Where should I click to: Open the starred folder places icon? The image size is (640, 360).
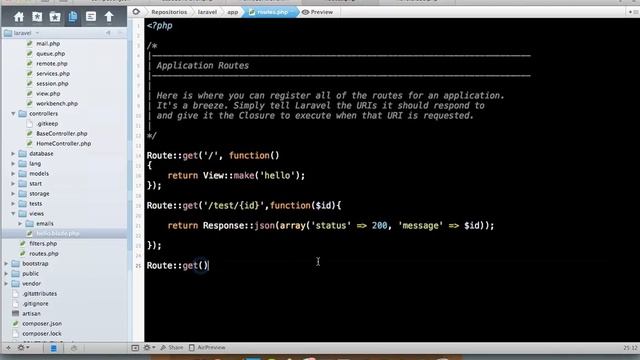click(55, 17)
